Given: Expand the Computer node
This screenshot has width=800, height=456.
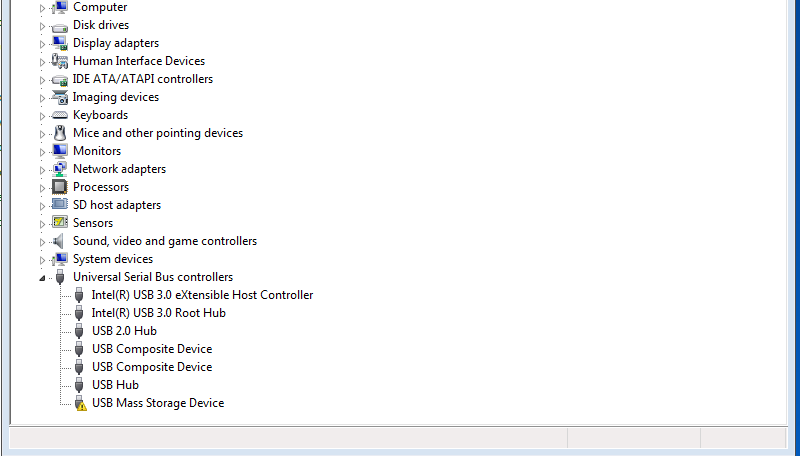Looking at the screenshot, I should pos(42,8).
